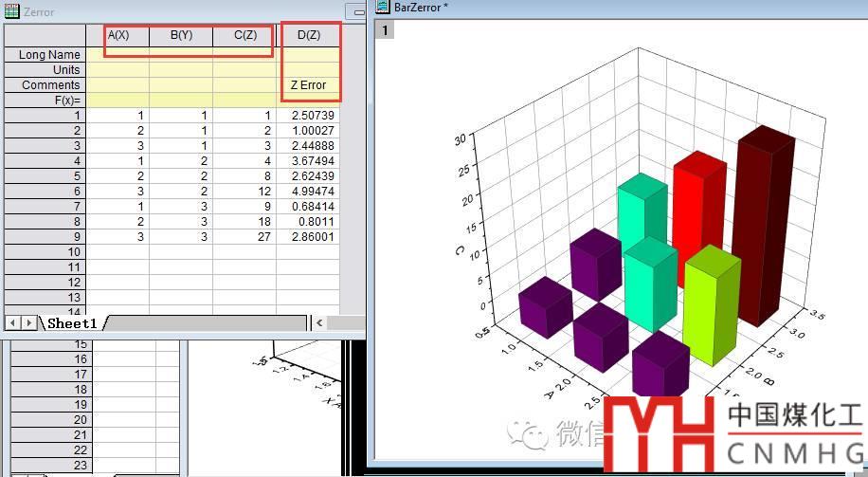Screen dimensions: 868x477
Task: Switch to the Sheet1 tab
Action: coord(72,323)
